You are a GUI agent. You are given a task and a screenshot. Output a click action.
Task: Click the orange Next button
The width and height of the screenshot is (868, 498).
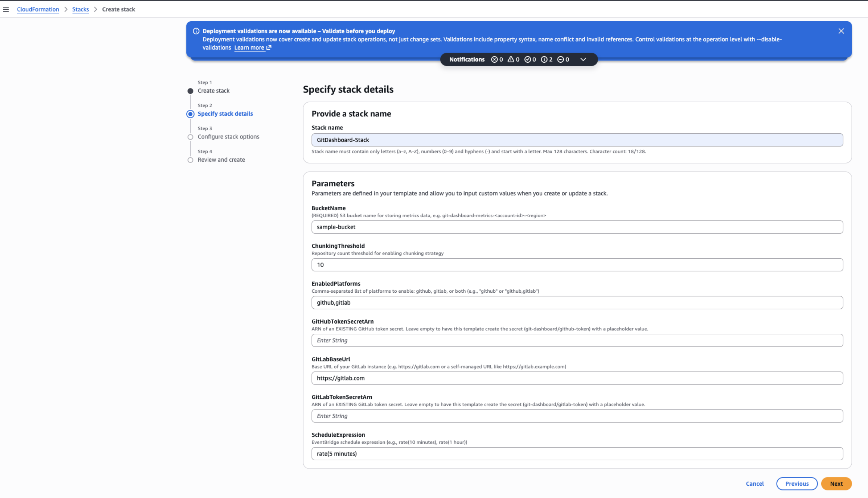(836, 483)
